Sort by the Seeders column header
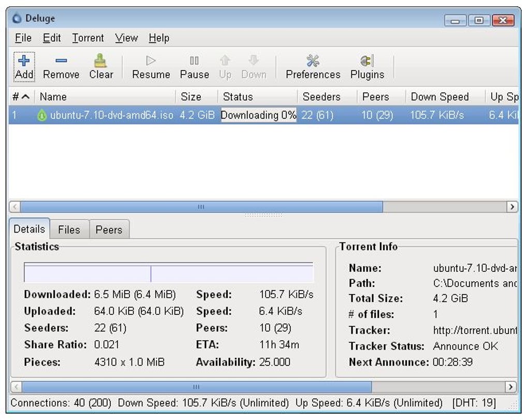Screen dimensions: 528x420 click(327, 97)
